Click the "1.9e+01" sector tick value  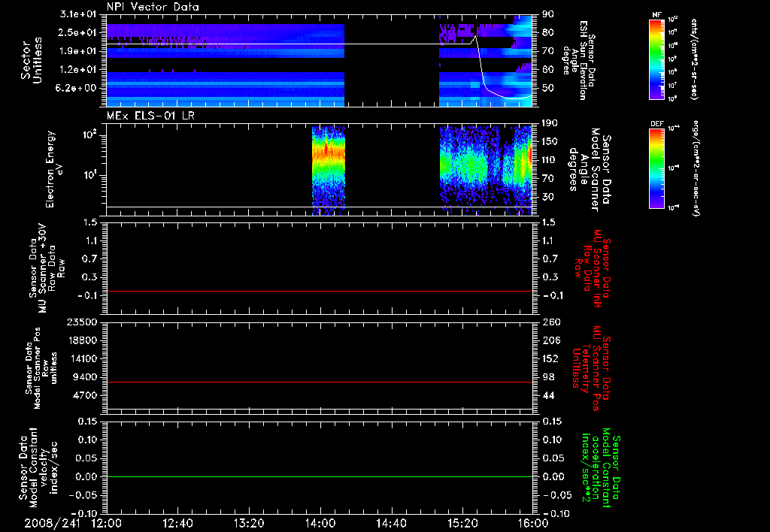[x=77, y=51]
